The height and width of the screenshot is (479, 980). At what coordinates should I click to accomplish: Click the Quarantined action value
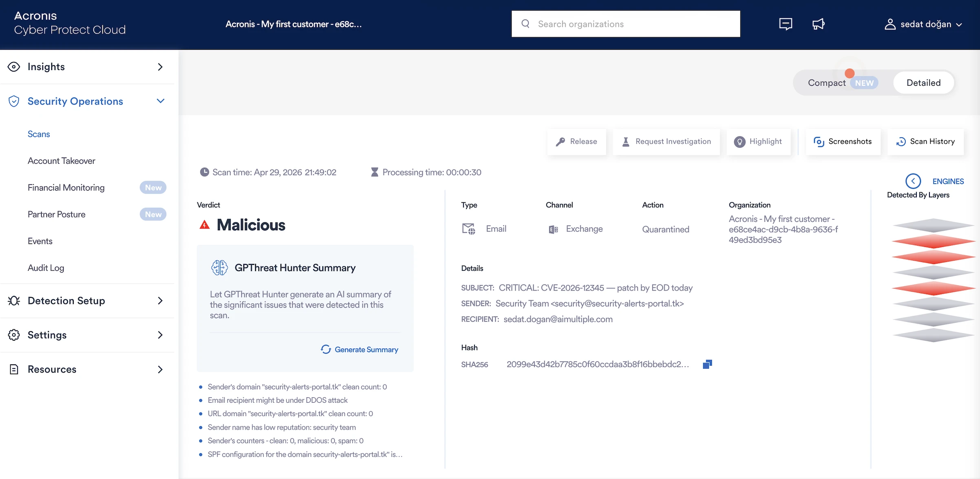coord(666,229)
